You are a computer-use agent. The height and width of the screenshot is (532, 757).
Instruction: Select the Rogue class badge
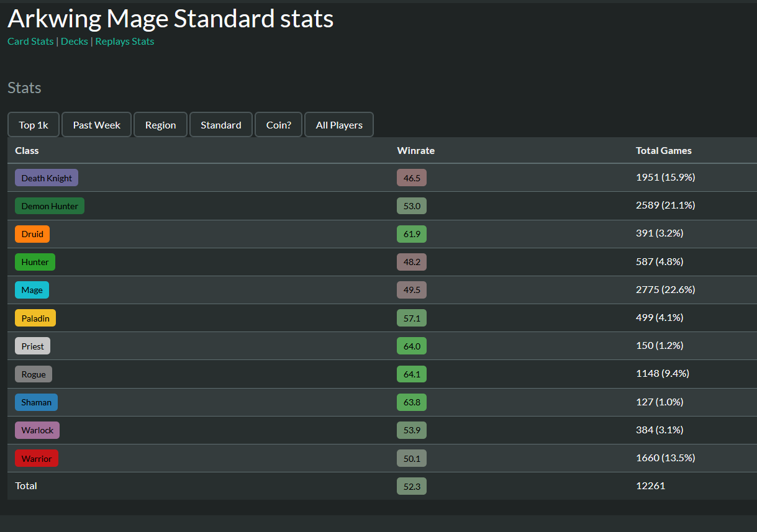point(34,374)
